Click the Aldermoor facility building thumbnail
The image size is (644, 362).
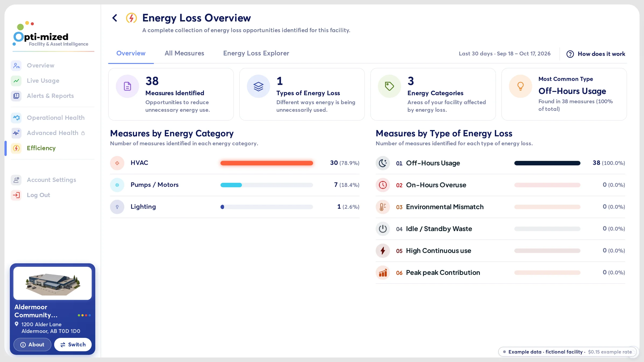pyautogui.click(x=53, y=283)
